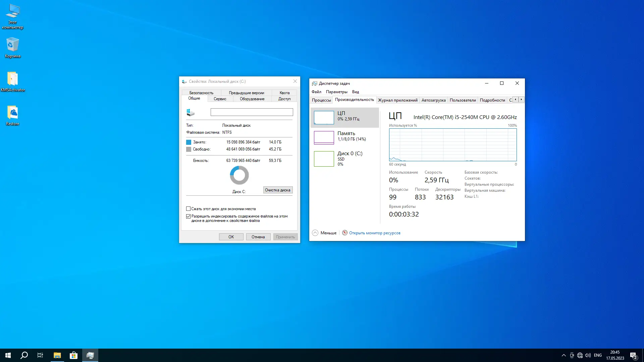The height and width of the screenshot is (362, 644).
Task: Open the Параметры menu in Task Manager
Action: 336,92
